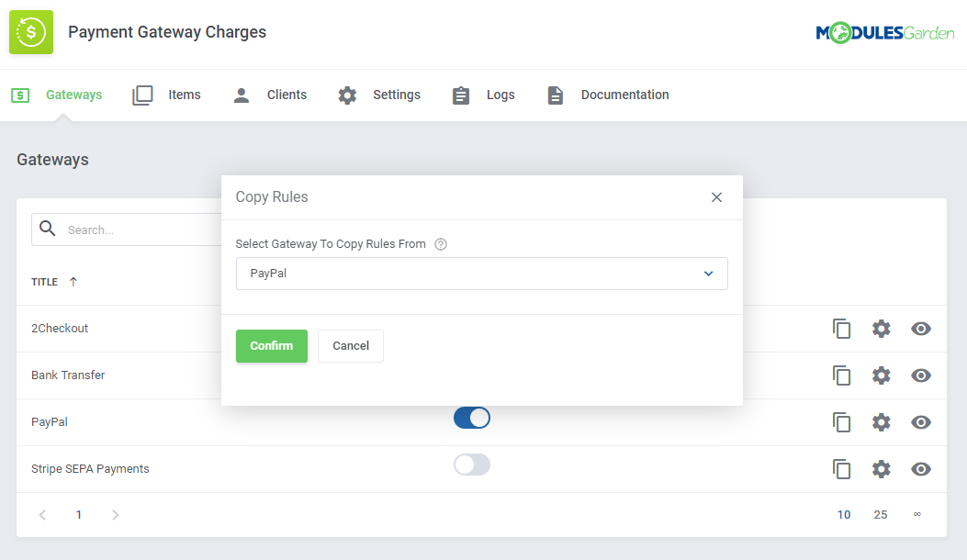Select the Stripe SEPA Payments row title
The width and height of the screenshot is (967, 560).
(x=90, y=469)
